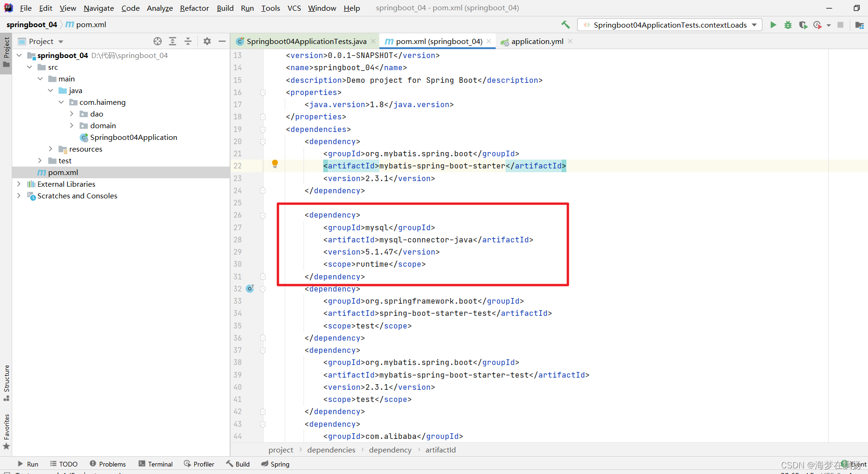The height and width of the screenshot is (474, 868).
Task: Fold the properties tag at line 16
Action: [263, 93]
